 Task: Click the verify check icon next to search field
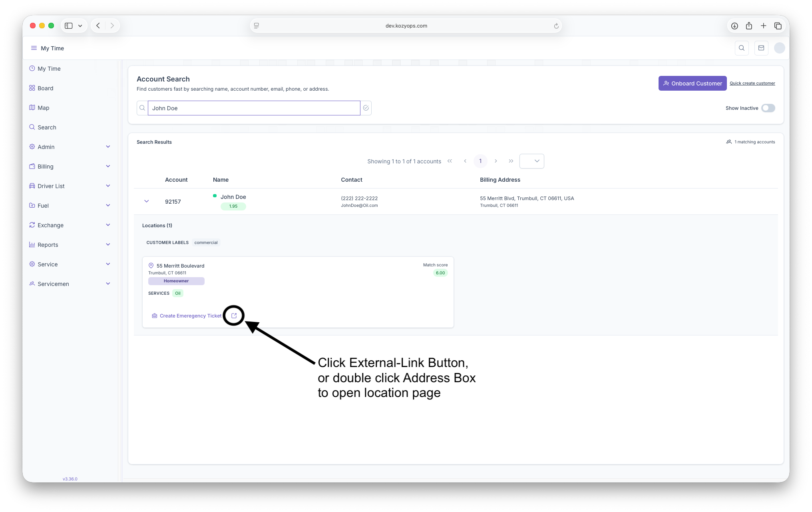pyautogui.click(x=366, y=108)
